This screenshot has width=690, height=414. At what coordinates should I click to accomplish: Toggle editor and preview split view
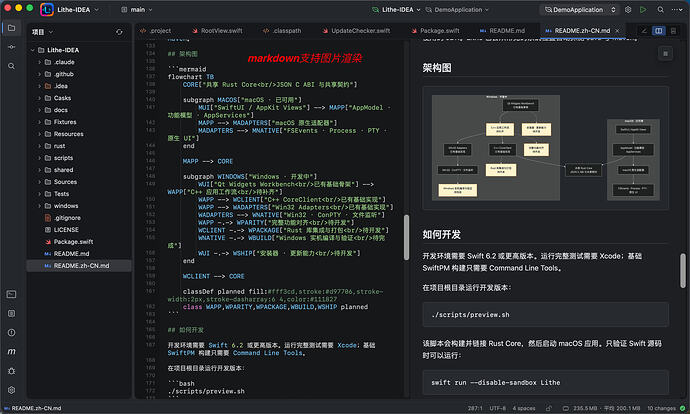[658, 31]
